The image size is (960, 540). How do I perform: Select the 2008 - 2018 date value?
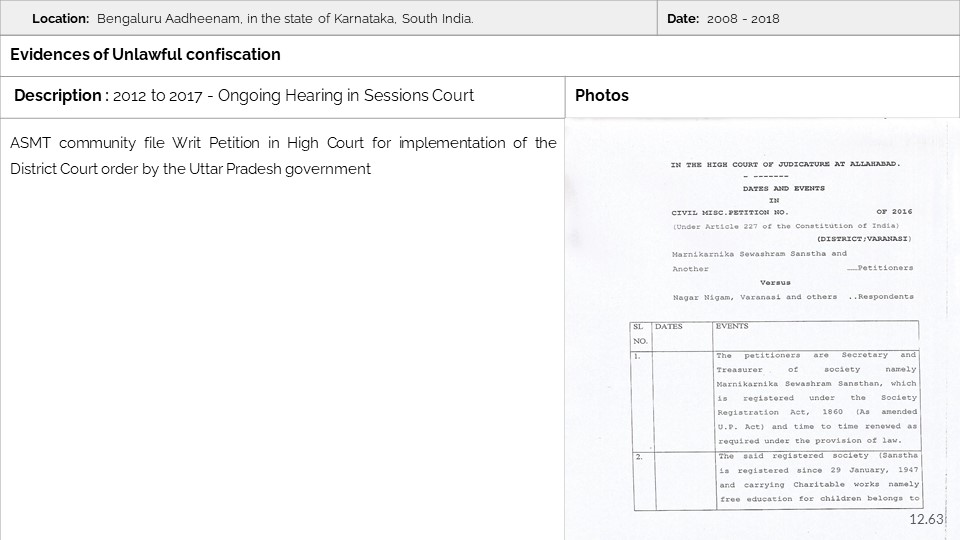tap(743, 19)
